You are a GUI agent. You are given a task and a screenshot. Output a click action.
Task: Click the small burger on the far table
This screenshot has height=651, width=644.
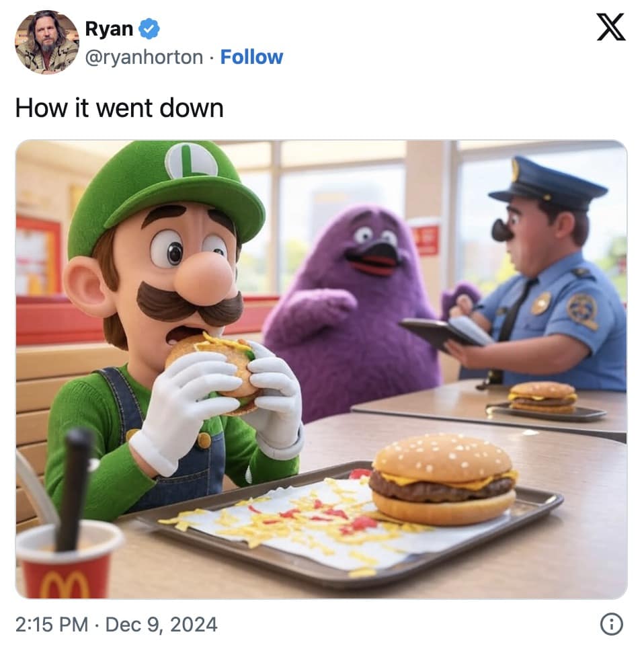pyautogui.click(x=542, y=397)
